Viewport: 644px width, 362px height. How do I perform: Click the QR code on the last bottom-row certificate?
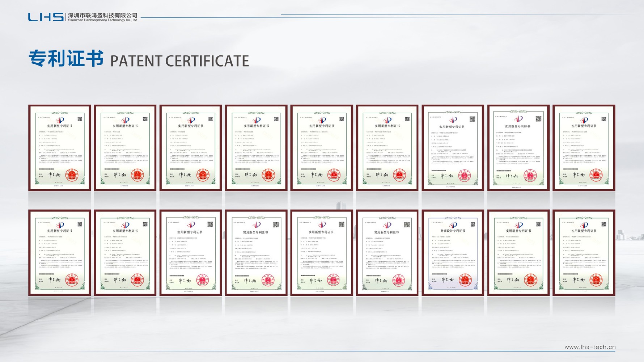(603, 224)
